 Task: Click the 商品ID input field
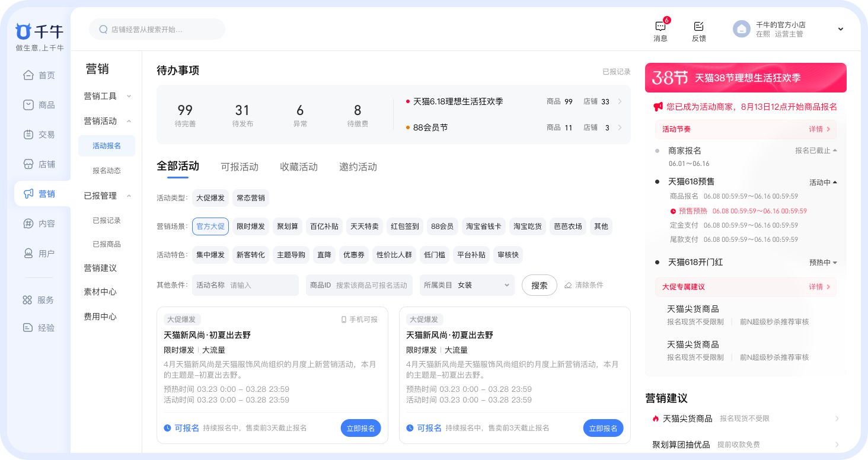point(359,285)
